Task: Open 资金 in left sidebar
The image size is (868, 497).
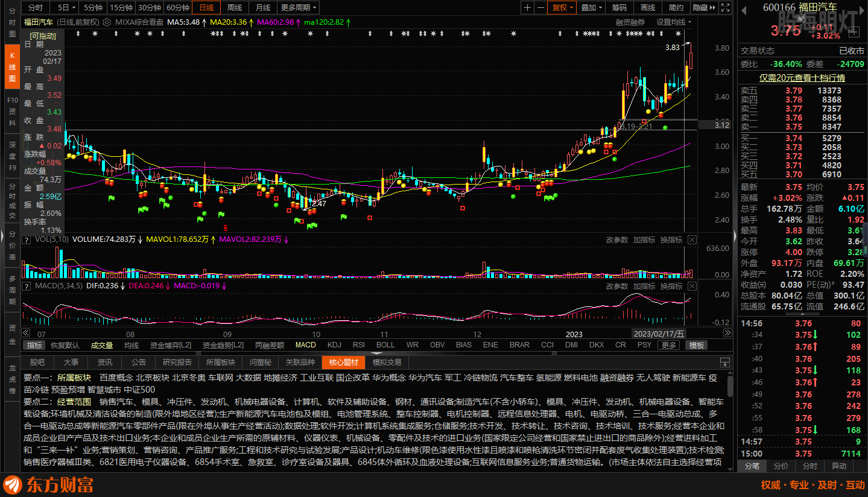Action: 12,334
